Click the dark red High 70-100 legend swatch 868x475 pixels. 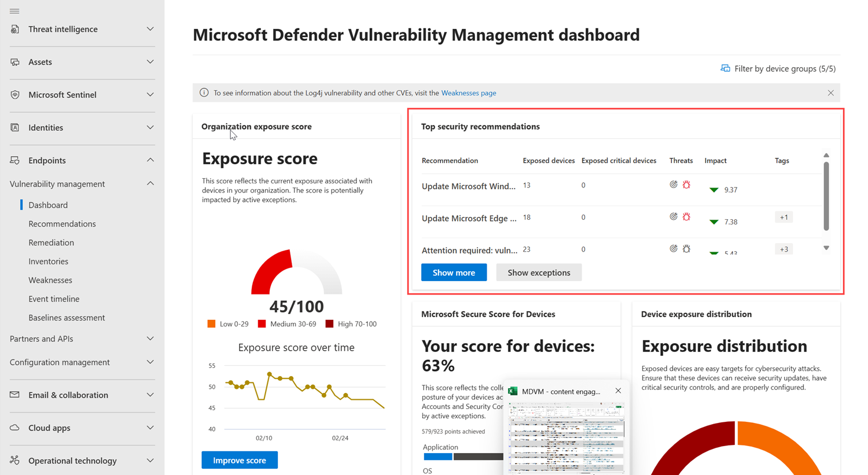coord(329,324)
